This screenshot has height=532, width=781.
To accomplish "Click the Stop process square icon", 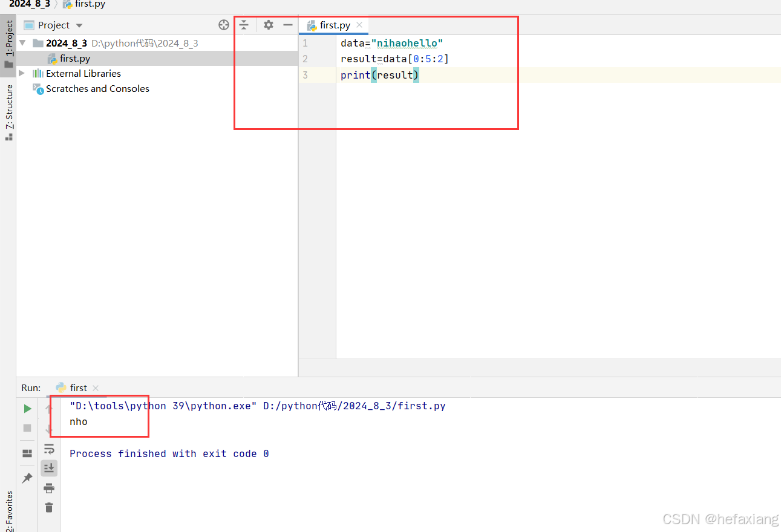I will coord(27,428).
